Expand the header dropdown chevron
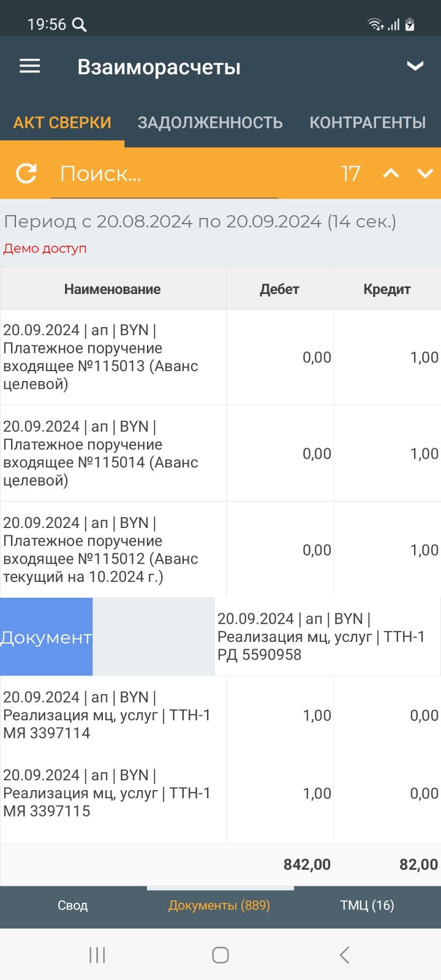 tap(415, 66)
